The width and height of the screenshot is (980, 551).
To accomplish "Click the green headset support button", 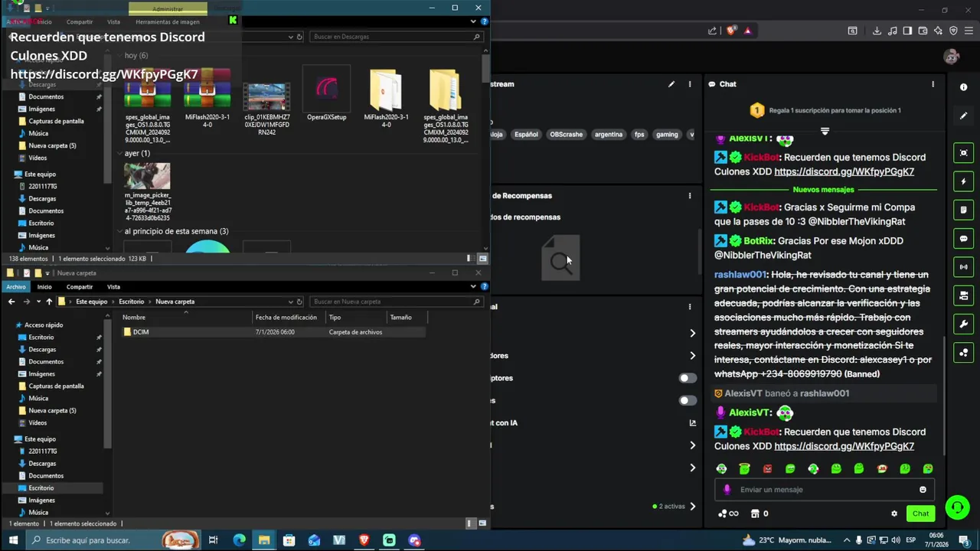I will pos(957,507).
